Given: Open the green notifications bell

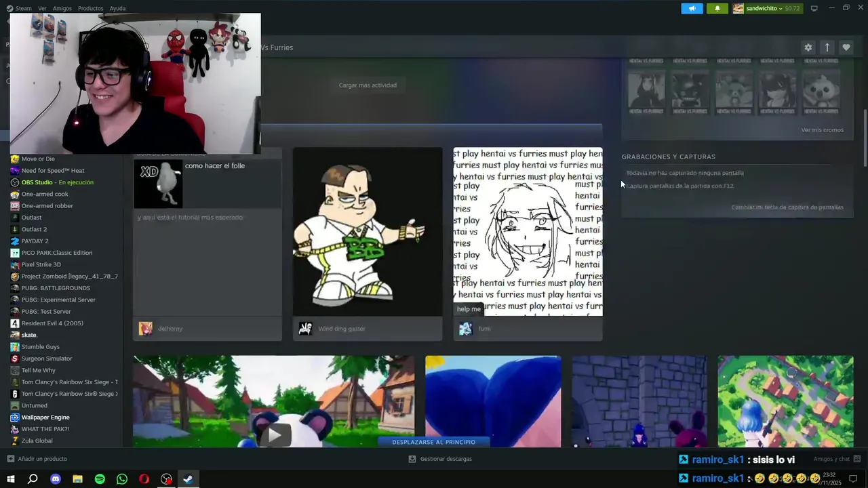Looking at the screenshot, I should 717,8.
